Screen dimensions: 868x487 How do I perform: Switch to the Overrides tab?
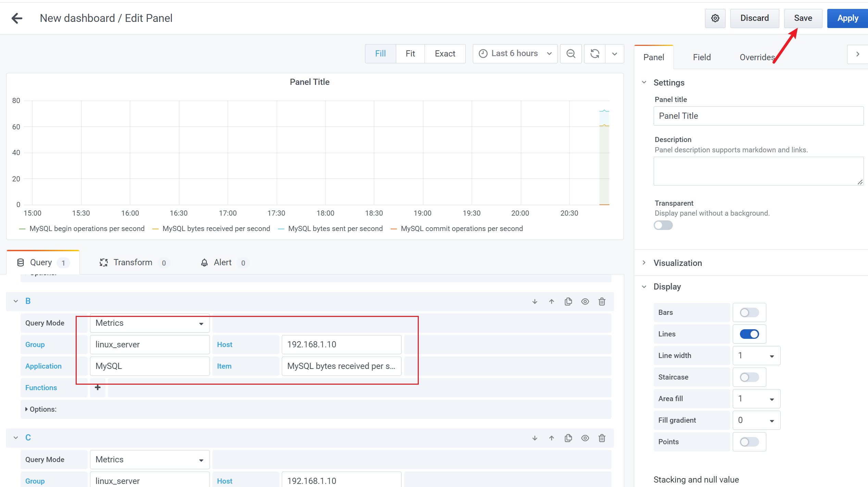point(757,57)
